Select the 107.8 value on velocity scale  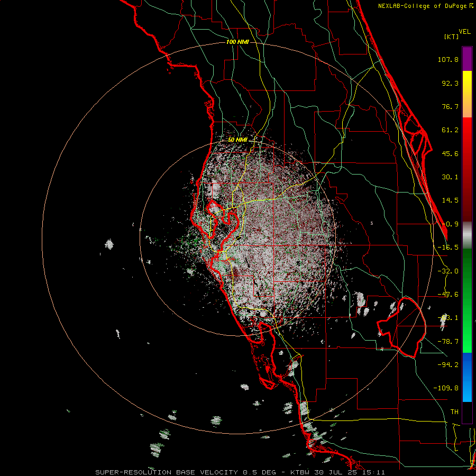(448, 59)
